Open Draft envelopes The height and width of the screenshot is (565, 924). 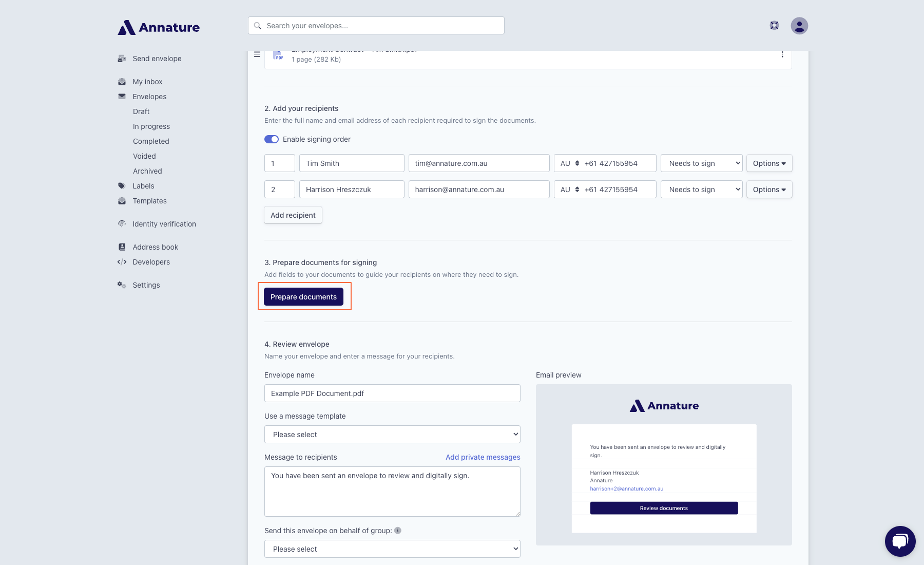[141, 111]
